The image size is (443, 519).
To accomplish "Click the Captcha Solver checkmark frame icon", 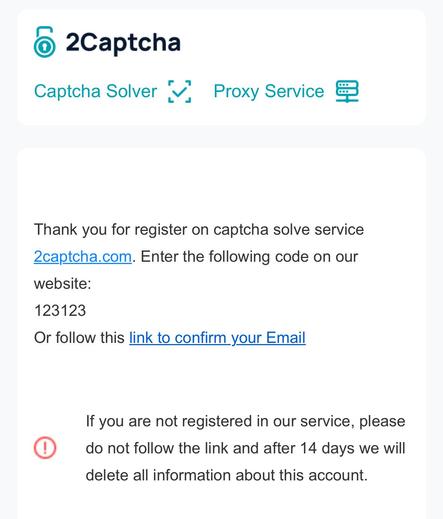I will [x=180, y=91].
